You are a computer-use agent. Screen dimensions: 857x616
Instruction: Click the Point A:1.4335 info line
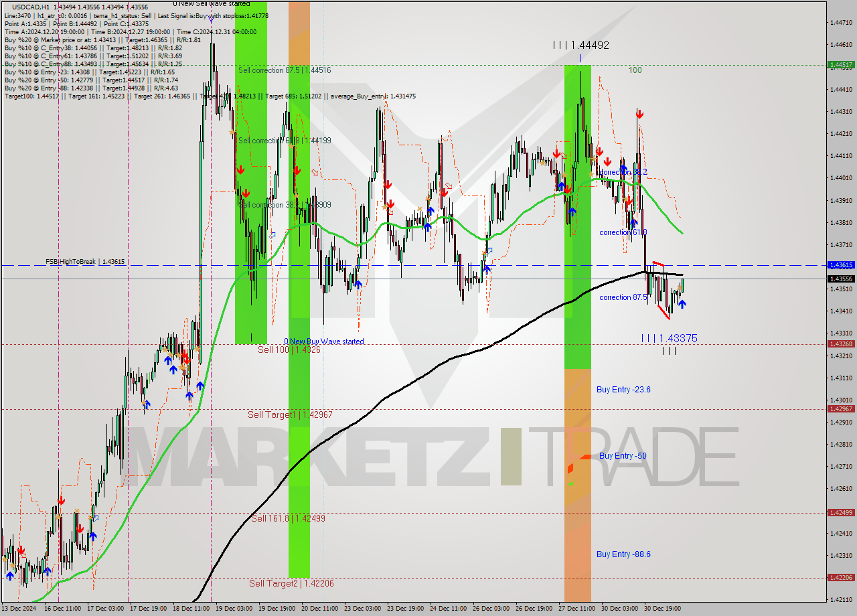[x=76, y=23]
